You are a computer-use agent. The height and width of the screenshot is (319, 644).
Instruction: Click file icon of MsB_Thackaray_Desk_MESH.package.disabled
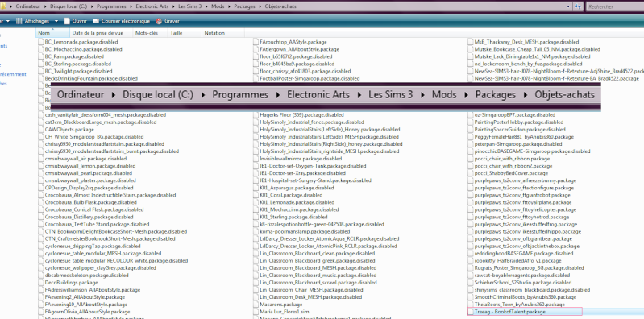pyautogui.click(x=470, y=42)
